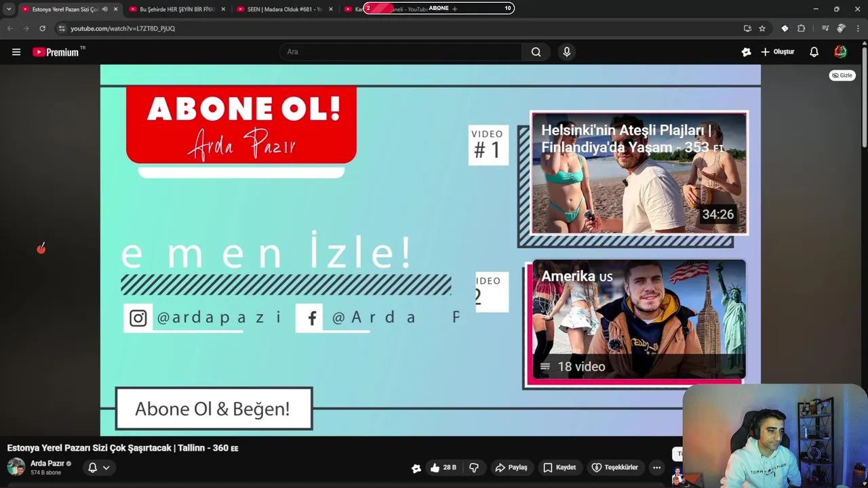Click the search magnifier button
The width and height of the screenshot is (868, 488).
(x=536, y=52)
